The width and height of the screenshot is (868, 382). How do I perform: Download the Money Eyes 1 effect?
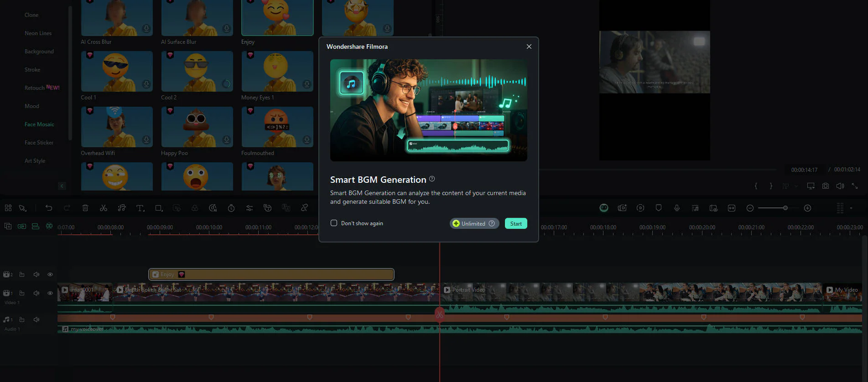tap(307, 84)
